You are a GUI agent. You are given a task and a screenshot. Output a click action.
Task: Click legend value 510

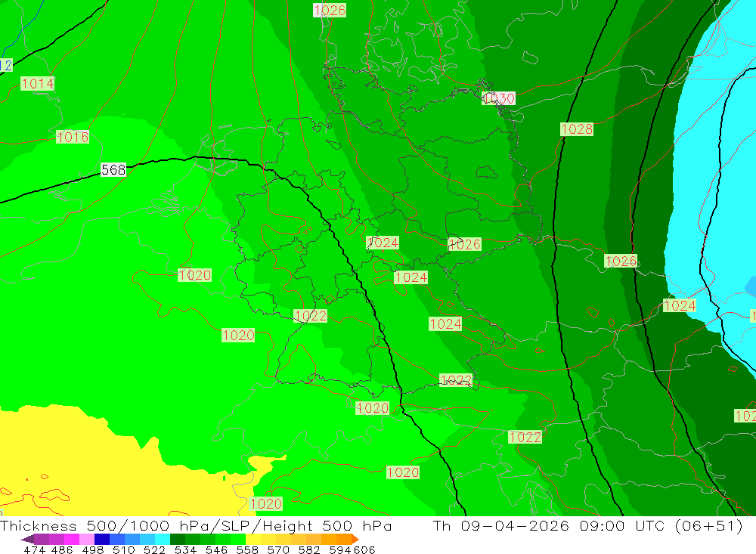click(124, 550)
